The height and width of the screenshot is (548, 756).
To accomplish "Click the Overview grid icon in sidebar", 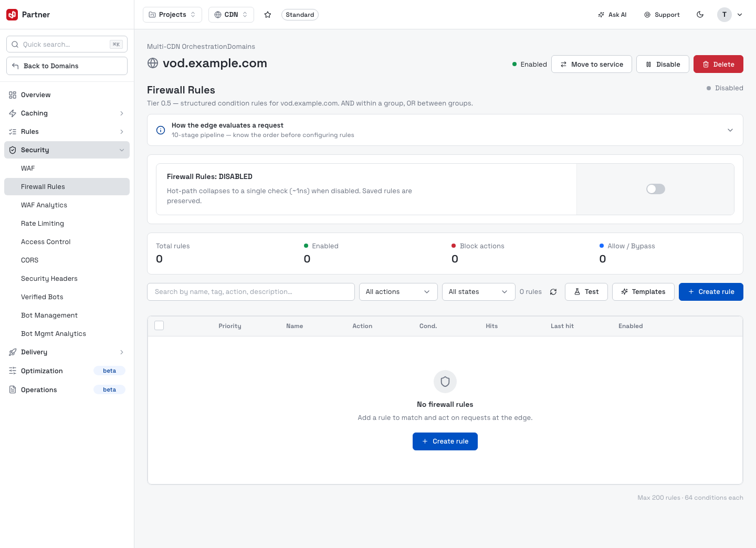I will pos(13,95).
